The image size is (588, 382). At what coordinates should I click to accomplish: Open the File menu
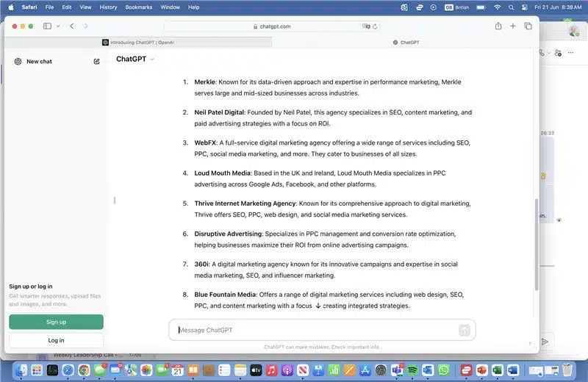(49, 7)
